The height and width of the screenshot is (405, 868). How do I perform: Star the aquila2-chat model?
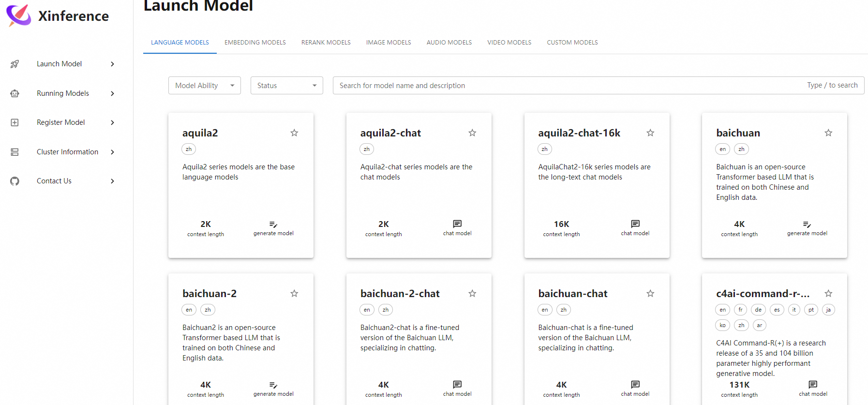click(472, 133)
